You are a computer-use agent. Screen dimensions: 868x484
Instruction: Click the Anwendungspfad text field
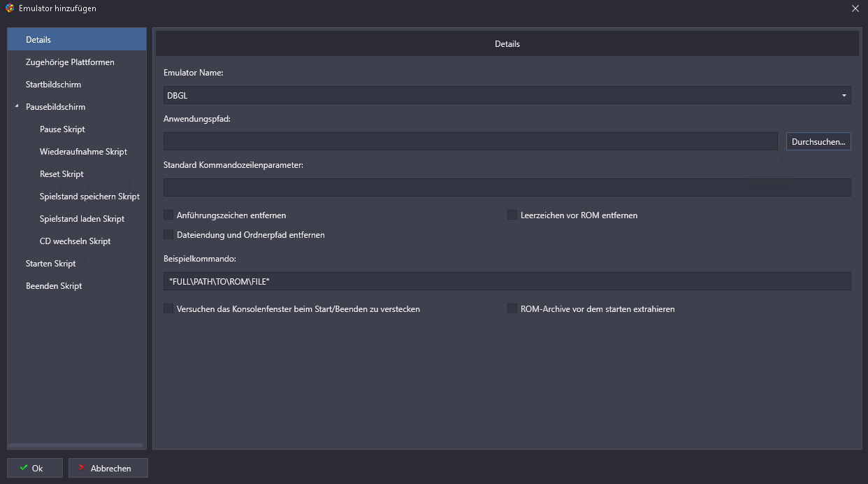click(x=470, y=141)
